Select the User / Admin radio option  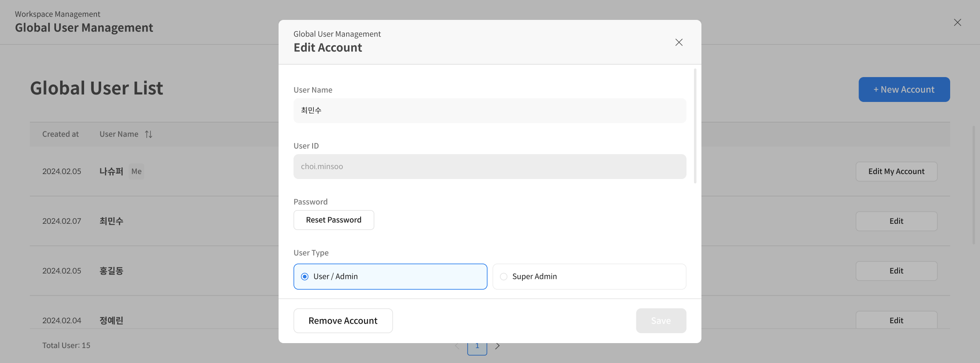305,276
